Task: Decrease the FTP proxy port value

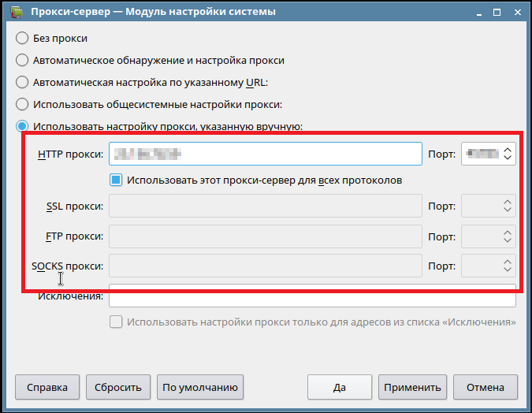Action: [x=508, y=240]
